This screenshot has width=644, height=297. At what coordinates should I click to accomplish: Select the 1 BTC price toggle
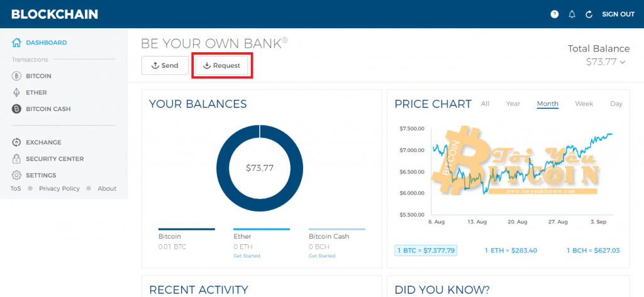tap(426, 250)
